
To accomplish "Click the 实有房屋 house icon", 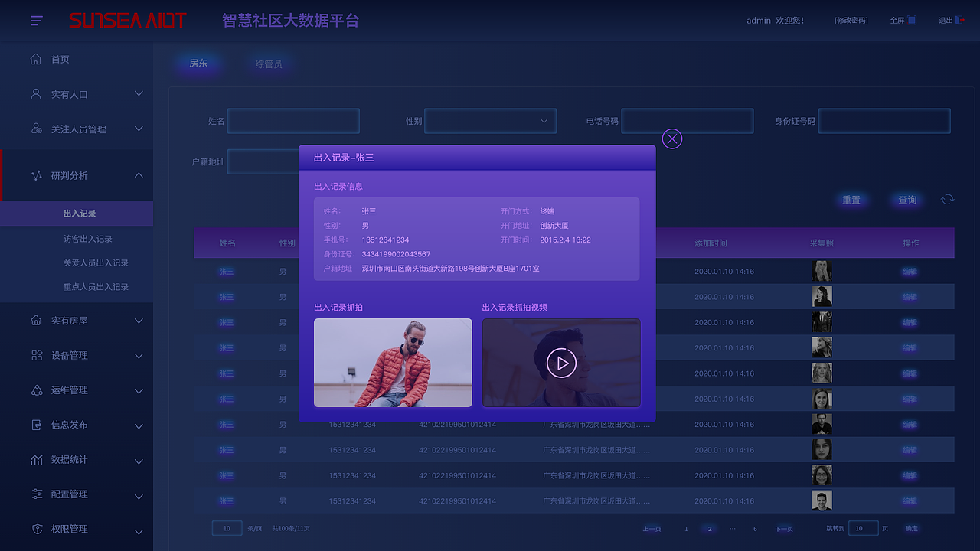I will (36, 320).
